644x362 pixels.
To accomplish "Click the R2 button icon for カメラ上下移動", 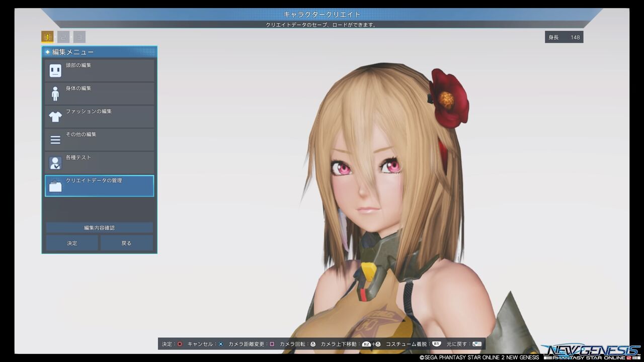I will click(366, 344).
